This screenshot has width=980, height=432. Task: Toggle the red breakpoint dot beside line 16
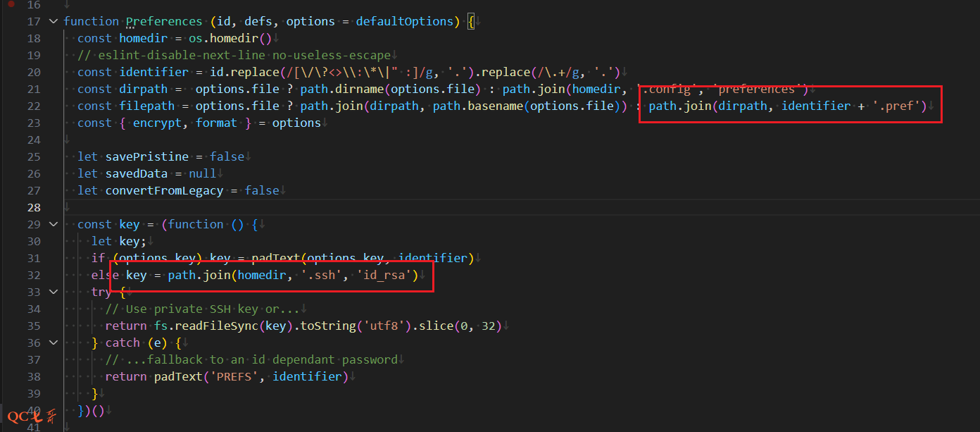11,4
